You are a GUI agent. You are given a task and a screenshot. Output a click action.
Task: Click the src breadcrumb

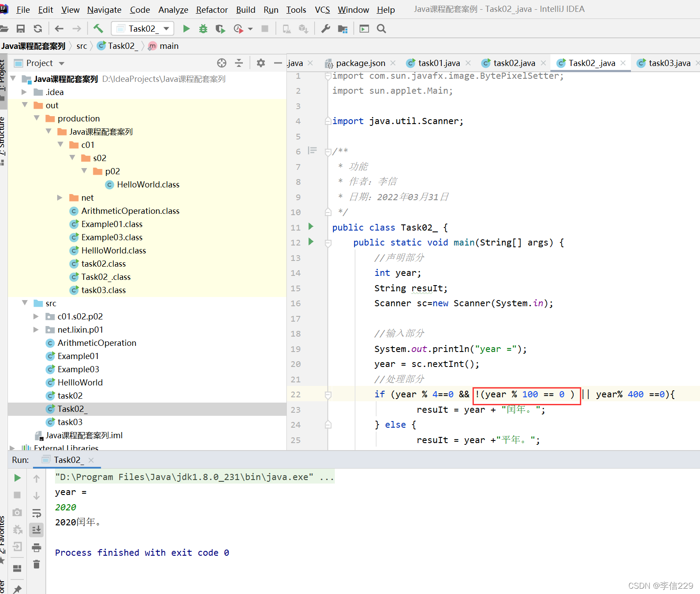click(82, 46)
